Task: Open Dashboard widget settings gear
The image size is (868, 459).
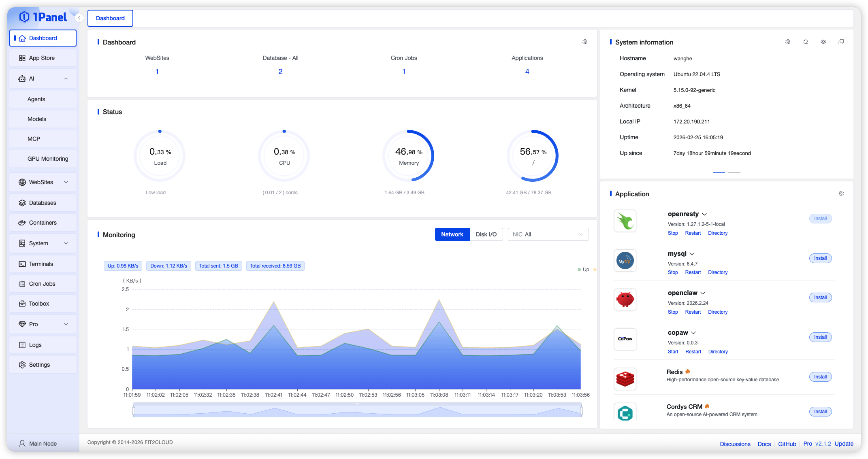Action: (x=584, y=42)
